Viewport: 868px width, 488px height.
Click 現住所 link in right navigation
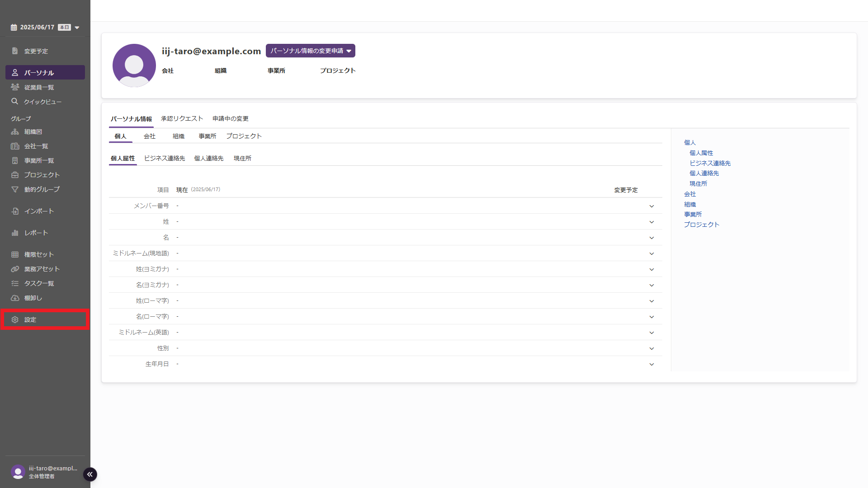698,183
